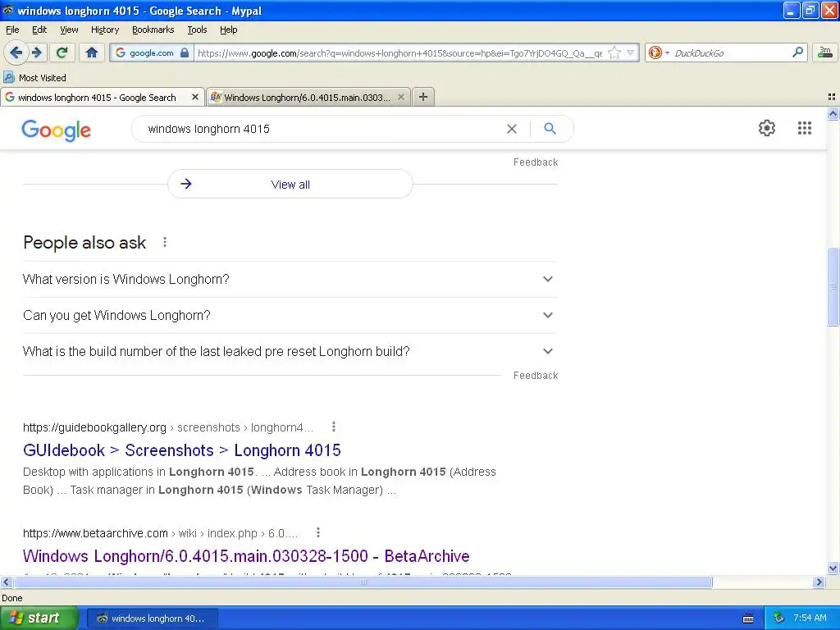Viewport: 840px width, 630px height.
Task: Select Mypal window in the taskbar
Action: point(152,619)
